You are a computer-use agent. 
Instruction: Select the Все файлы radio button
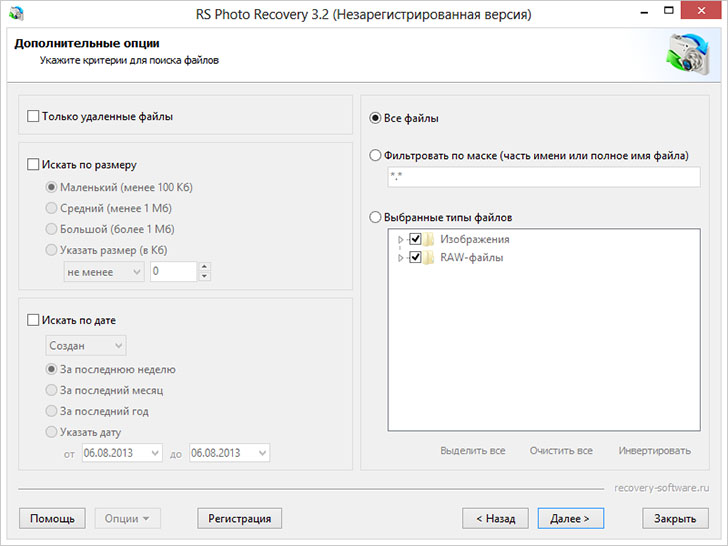coord(375,118)
